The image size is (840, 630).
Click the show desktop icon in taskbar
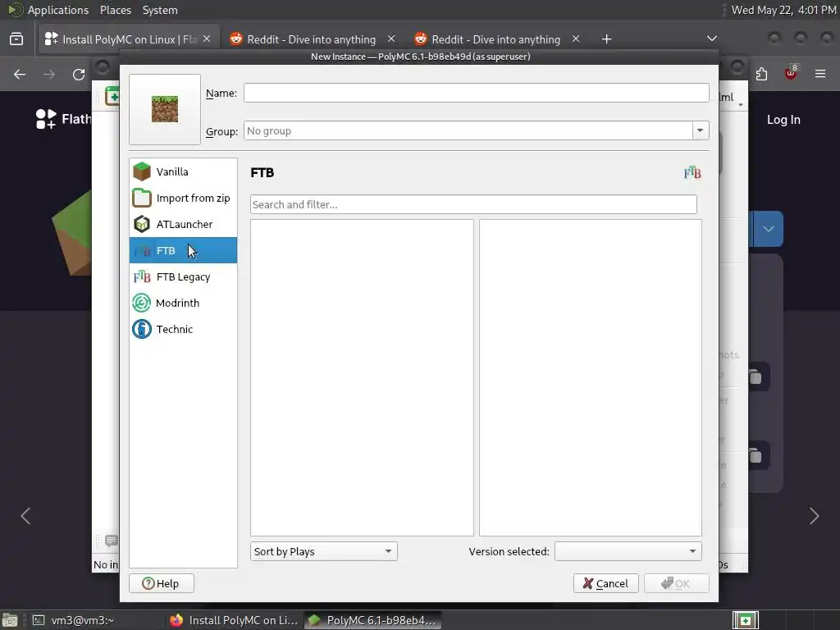(x=10, y=620)
